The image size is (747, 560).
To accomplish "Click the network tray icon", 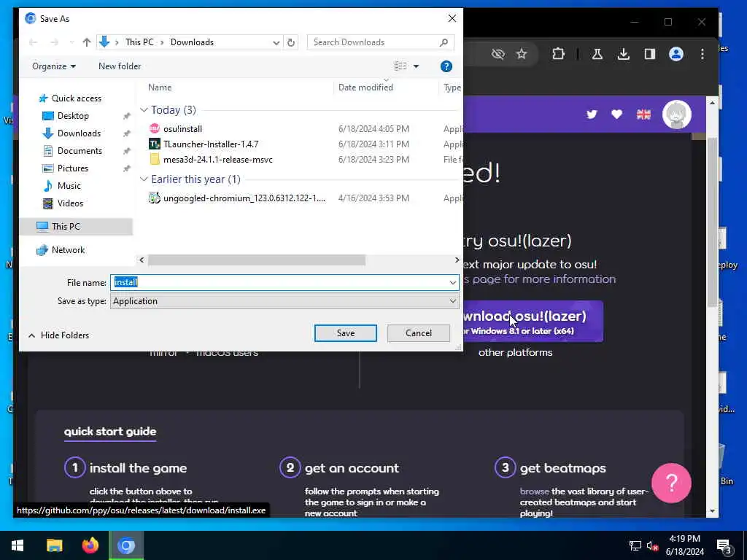I will point(635,545).
